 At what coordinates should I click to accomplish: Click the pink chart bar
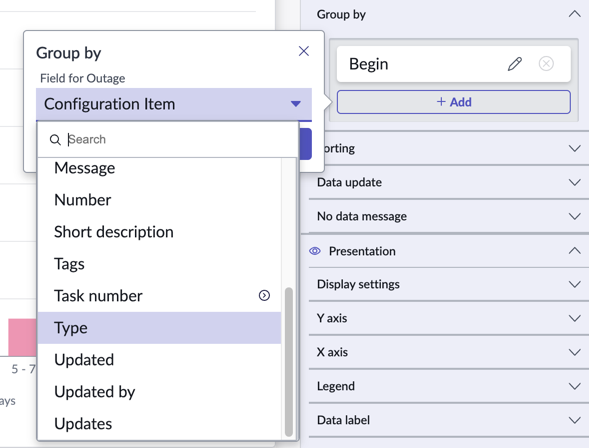[x=23, y=337]
